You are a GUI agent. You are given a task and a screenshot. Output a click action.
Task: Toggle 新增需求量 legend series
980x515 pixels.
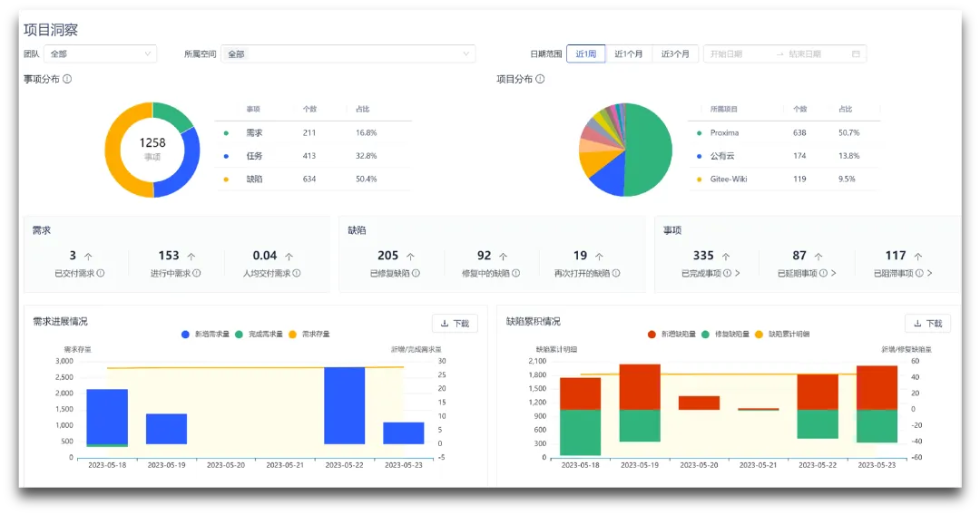[x=205, y=335]
